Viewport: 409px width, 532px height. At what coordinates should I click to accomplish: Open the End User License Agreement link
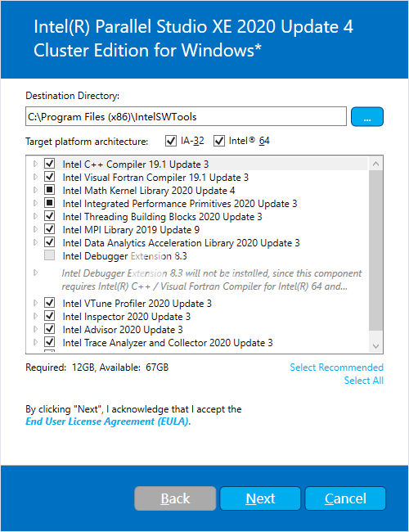click(x=108, y=422)
